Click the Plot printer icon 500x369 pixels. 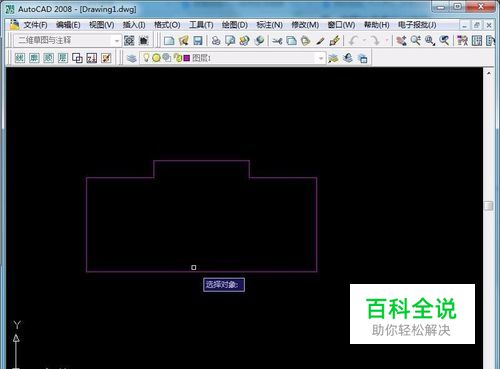click(216, 41)
